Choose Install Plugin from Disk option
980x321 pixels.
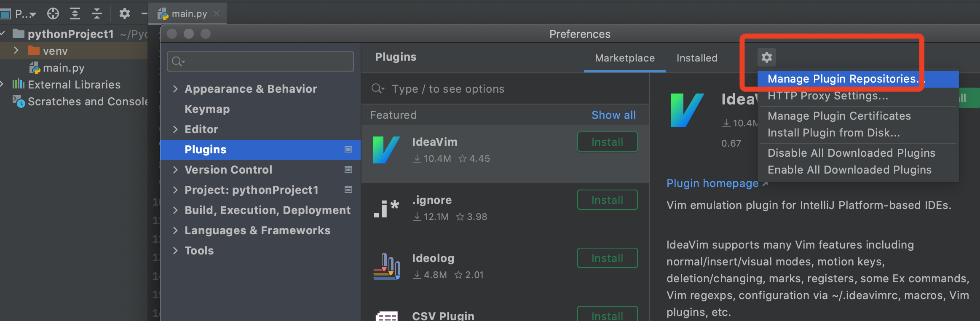833,133
